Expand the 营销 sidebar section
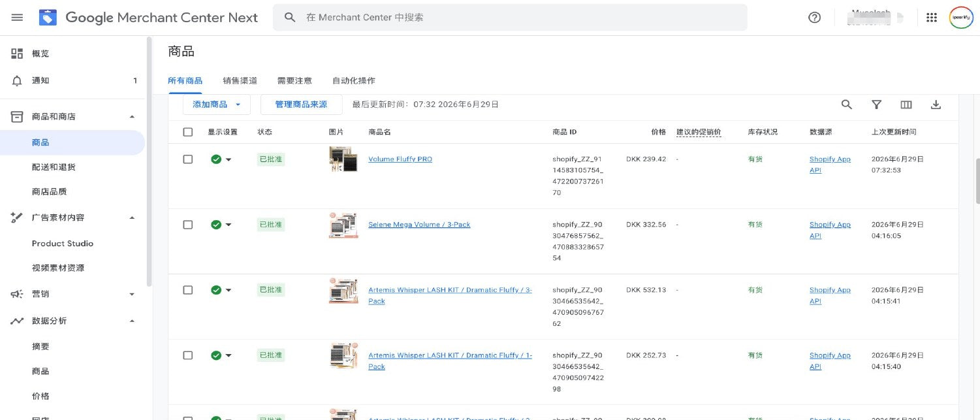This screenshot has height=420, width=980. [132, 295]
